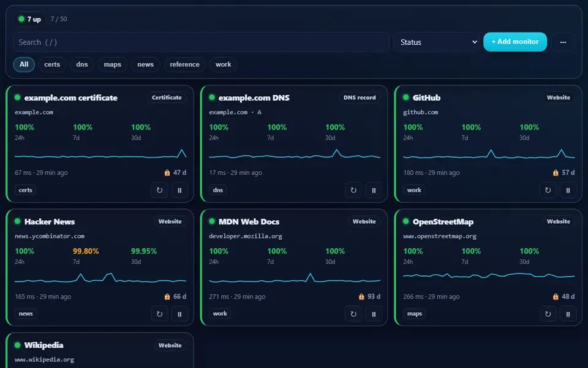This screenshot has width=588, height=368.
Task: Click the 7 / 50 monitor count
Action: (59, 19)
